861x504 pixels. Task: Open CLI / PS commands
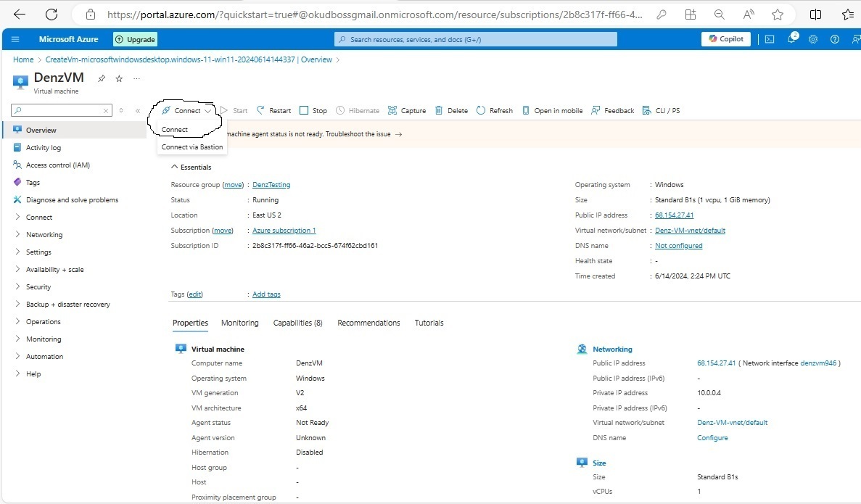pos(661,110)
